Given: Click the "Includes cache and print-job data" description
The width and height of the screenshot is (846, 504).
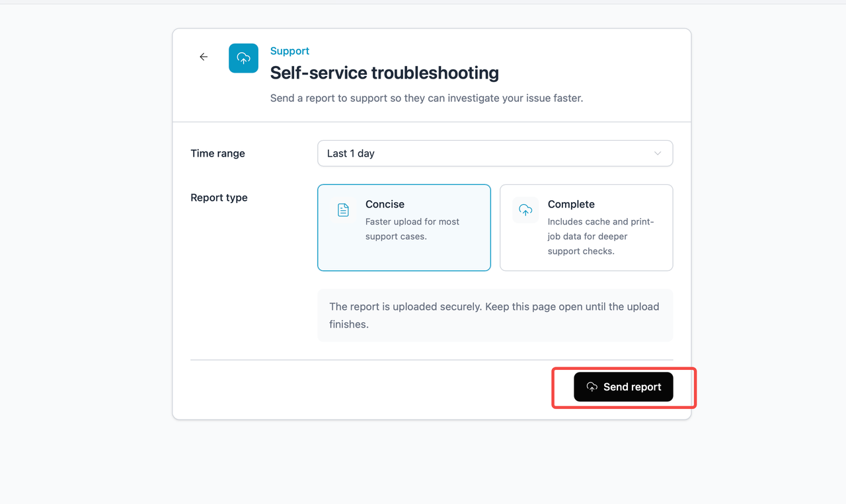Looking at the screenshot, I should click(601, 236).
